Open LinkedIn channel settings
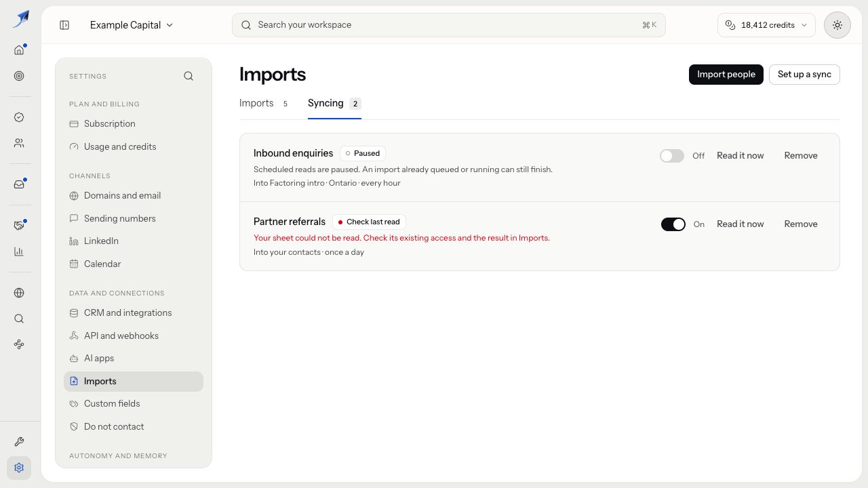 coord(134,241)
